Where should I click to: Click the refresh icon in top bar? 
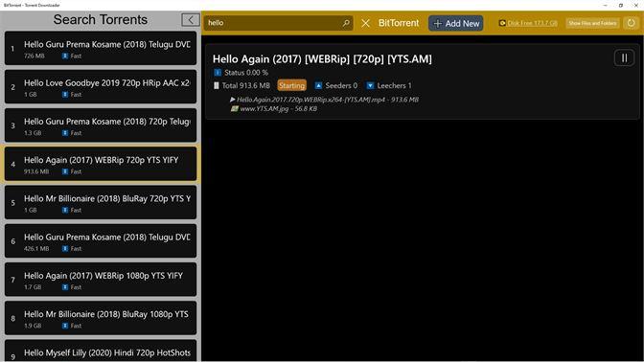632,23
